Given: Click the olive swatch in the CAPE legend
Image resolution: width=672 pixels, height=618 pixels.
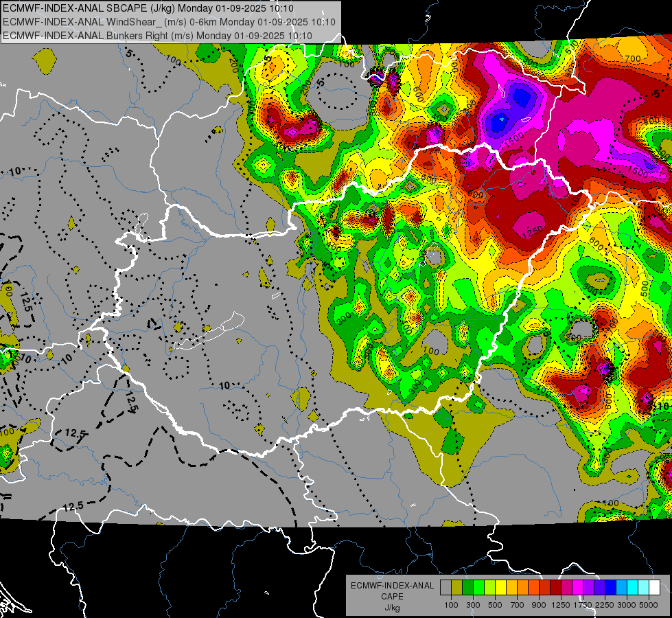Looking at the screenshot, I should pos(457,588).
